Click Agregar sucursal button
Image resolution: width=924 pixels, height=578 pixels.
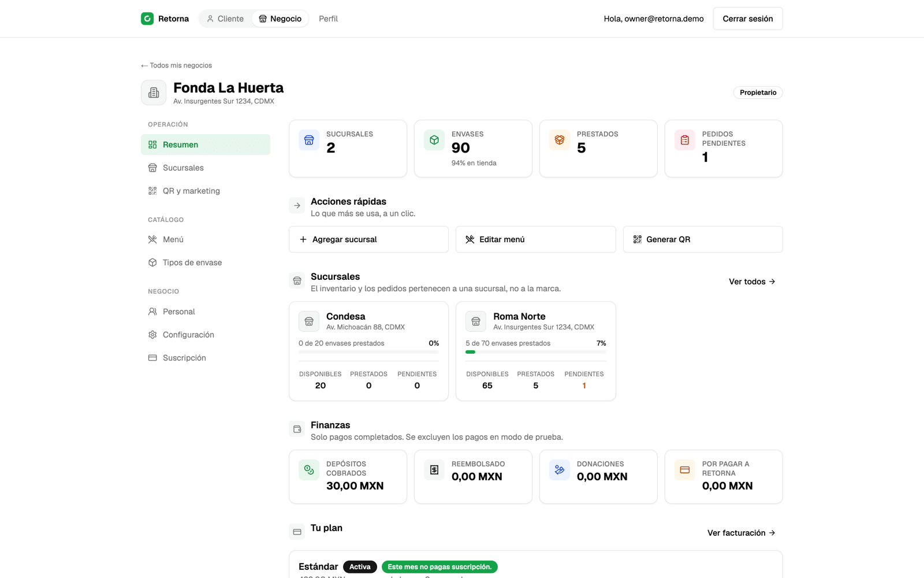coord(368,239)
